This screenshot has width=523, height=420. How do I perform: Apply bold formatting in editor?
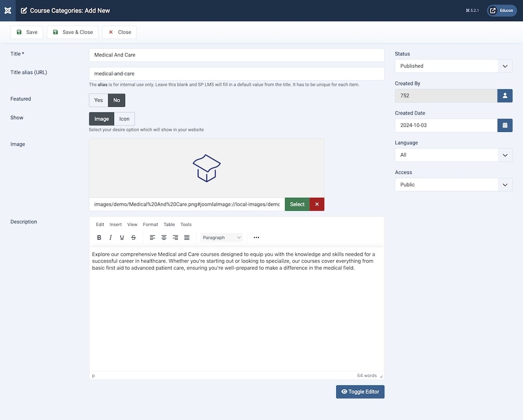pyautogui.click(x=99, y=237)
